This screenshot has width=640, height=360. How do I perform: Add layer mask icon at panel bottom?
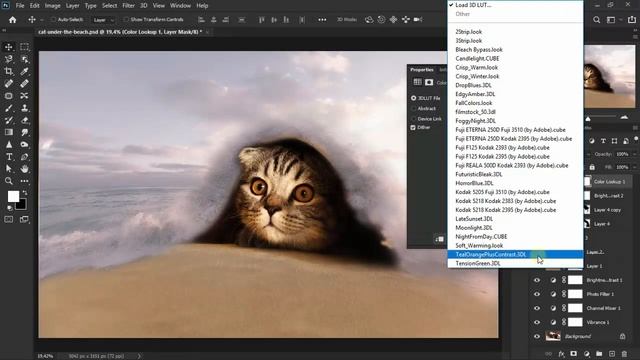click(573, 354)
